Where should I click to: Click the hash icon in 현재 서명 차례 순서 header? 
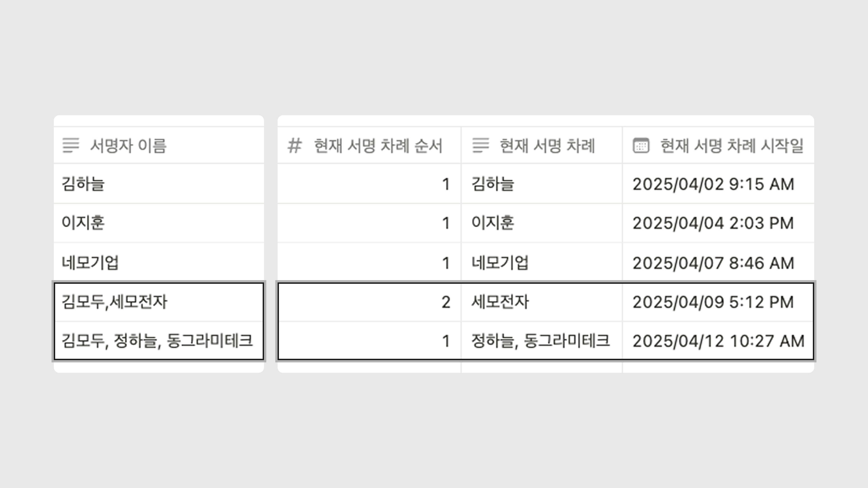click(295, 146)
